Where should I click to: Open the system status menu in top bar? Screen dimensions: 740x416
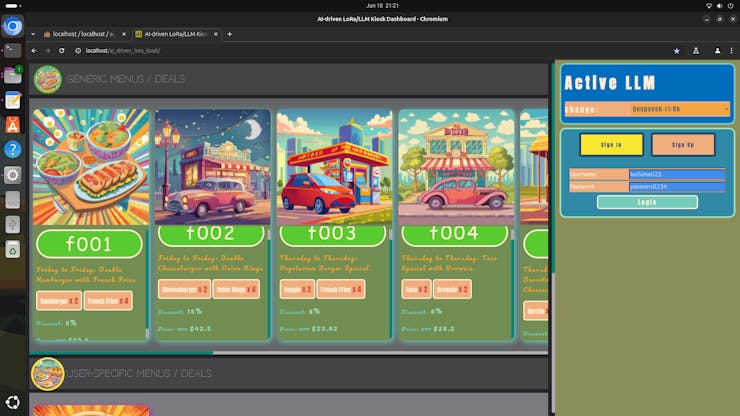pyautogui.click(x=720, y=6)
